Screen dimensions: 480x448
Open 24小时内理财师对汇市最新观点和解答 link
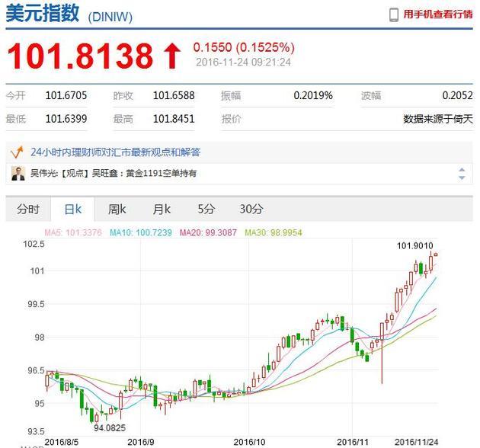(x=116, y=152)
